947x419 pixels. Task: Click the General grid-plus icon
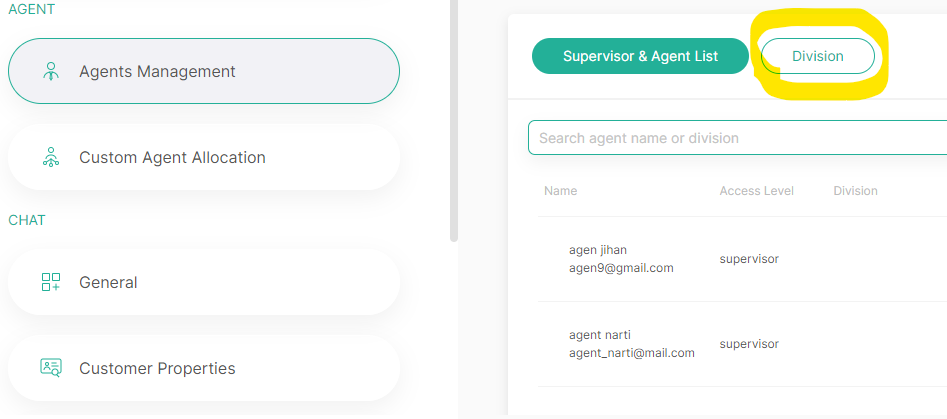click(x=51, y=282)
